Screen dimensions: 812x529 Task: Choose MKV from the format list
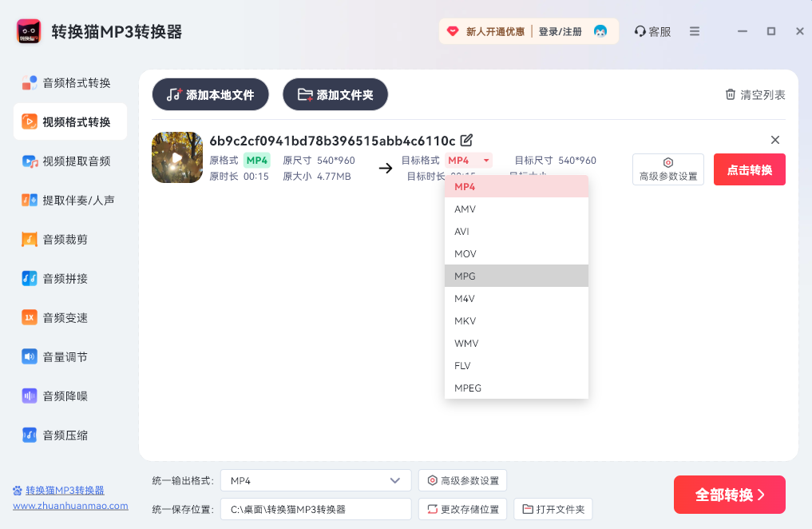click(x=516, y=320)
